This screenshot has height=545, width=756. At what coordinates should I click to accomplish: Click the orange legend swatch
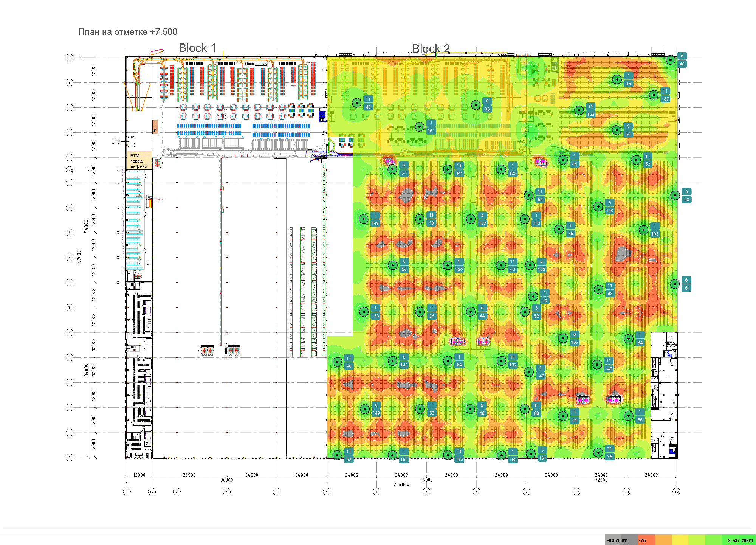pyautogui.click(x=663, y=540)
